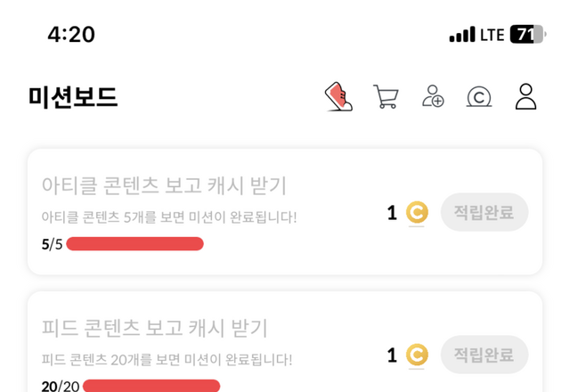Tap the article mission description text
The height and width of the screenshot is (392, 570).
169,216
